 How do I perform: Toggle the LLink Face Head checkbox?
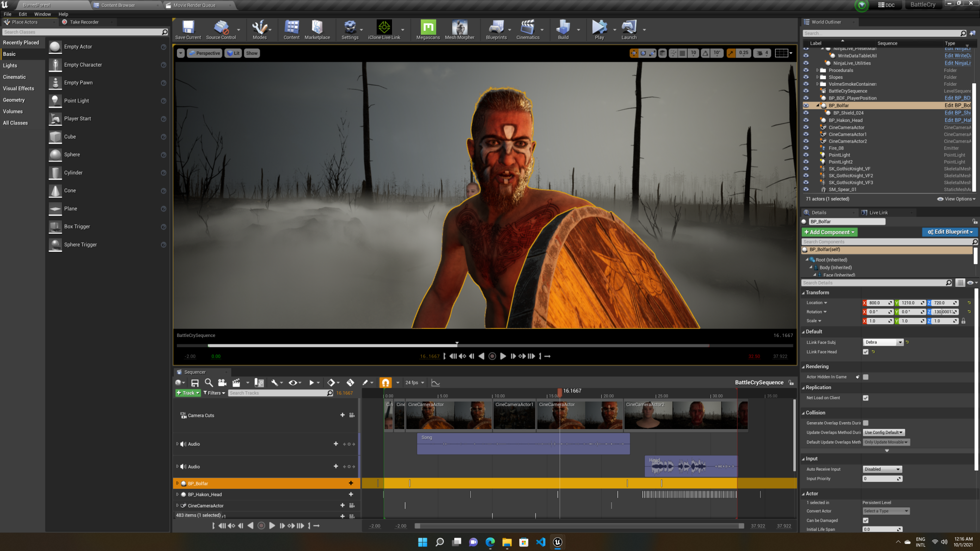(x=865, y=352)
